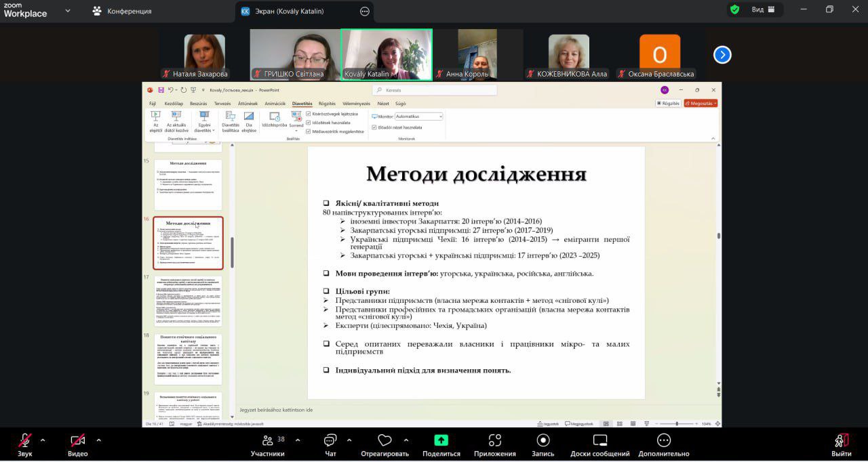The height and width of the screenshot is (462, 868).
Task: Click the green Поделиться share screen icon
Action: click(441, 441)
